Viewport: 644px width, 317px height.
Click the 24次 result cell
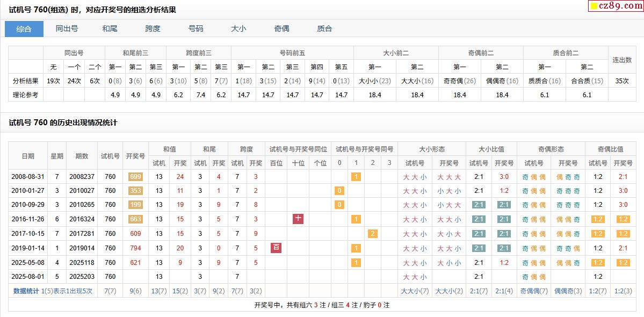click(74, 81)
